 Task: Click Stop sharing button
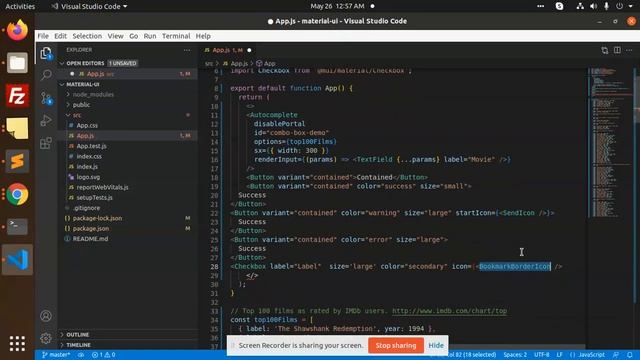(396, 345)
